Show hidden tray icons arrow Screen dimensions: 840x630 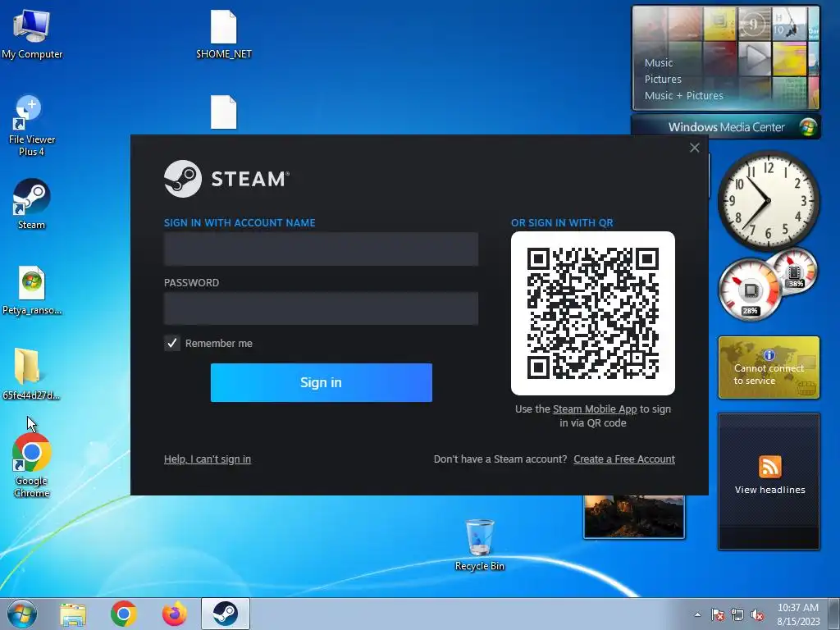click(x=697, y=614)
